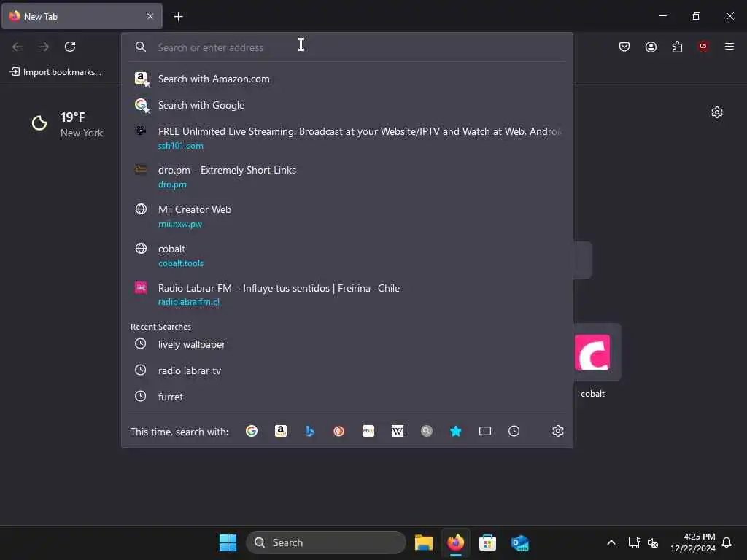Open dro.pm Extremely Short Links suggestion
Image resolution: width=747 pixels, height=560 pixels.
click(347, 176)
